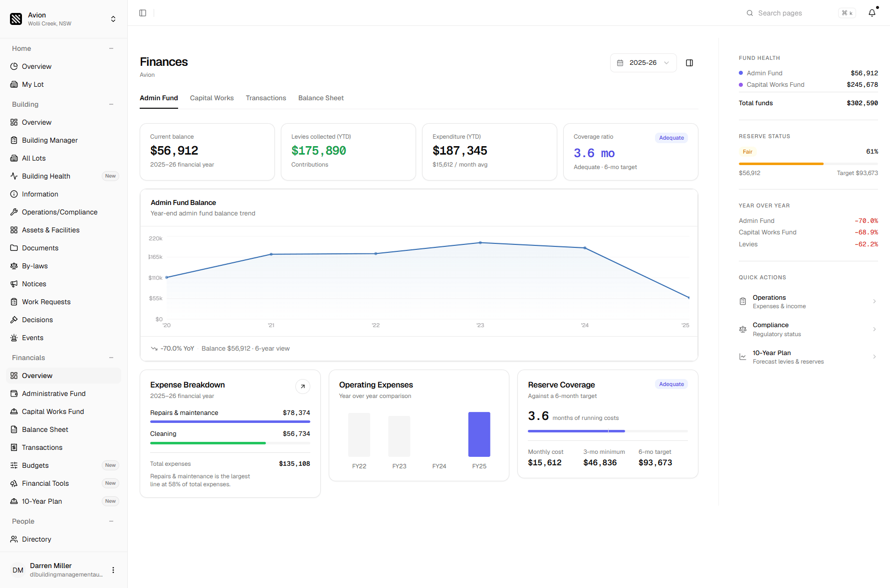
Task: Switch to the Capital Works tab
Action: 212,98
